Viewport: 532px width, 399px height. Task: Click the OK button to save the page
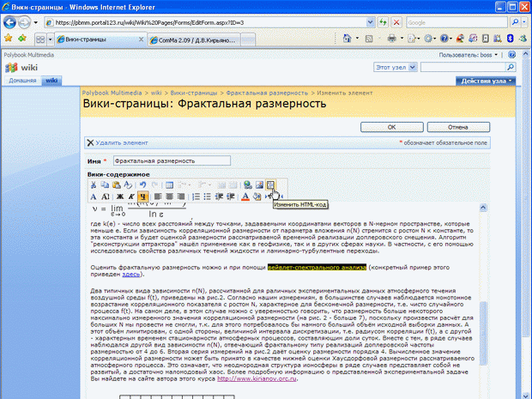pyautogui.click(x=392, y=127)
